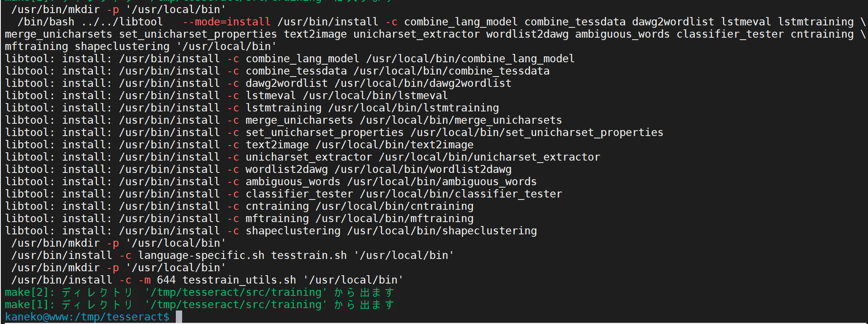This screenshot has height=324, width=868.
Task: Click the terminal cursor after the prompt
Action: click(x=179, y=317)
